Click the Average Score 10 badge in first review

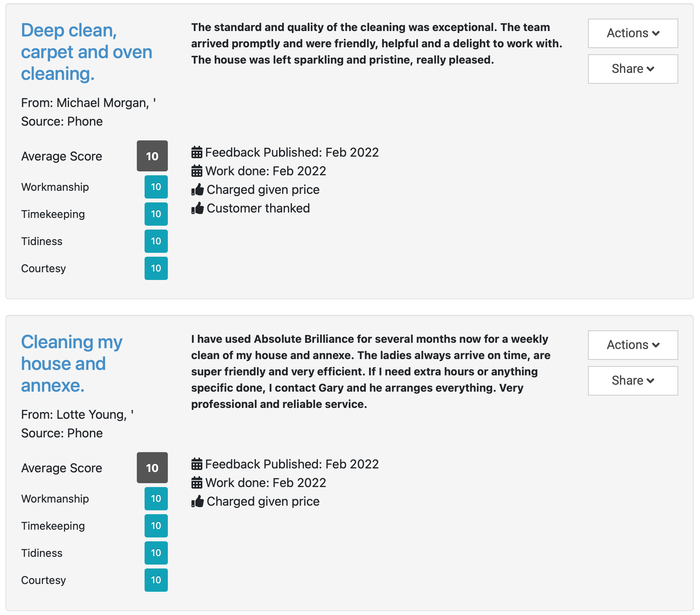(x=152, y=156)
